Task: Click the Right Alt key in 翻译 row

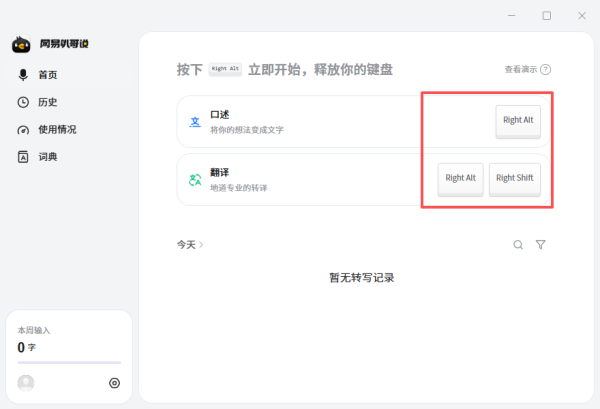Action: click(460, 179)
